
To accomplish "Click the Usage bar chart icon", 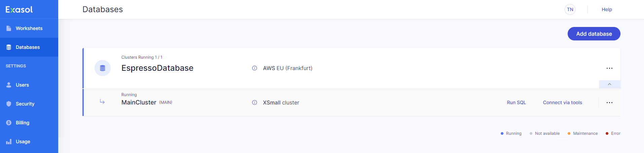I will tap(9, 142).
